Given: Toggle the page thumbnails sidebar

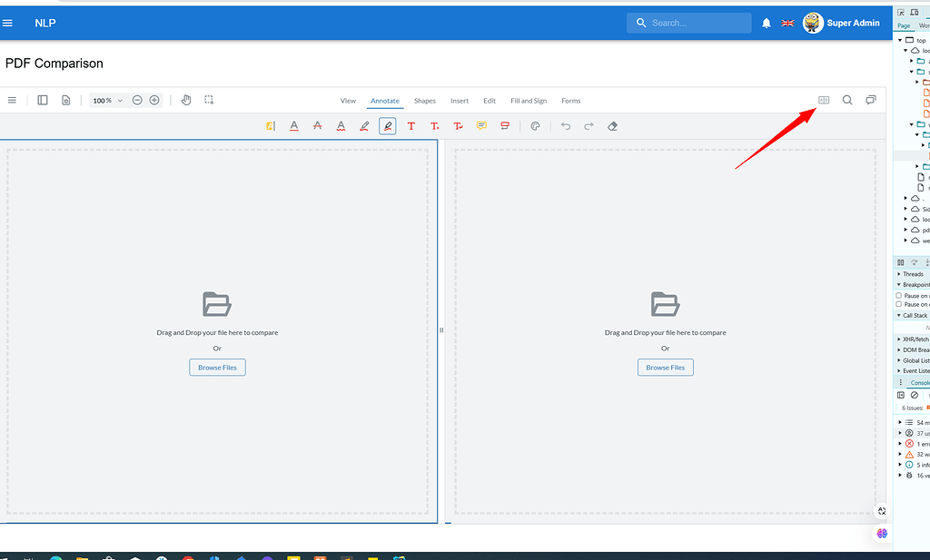Looking at the screenshot, I should pos(43,100).
